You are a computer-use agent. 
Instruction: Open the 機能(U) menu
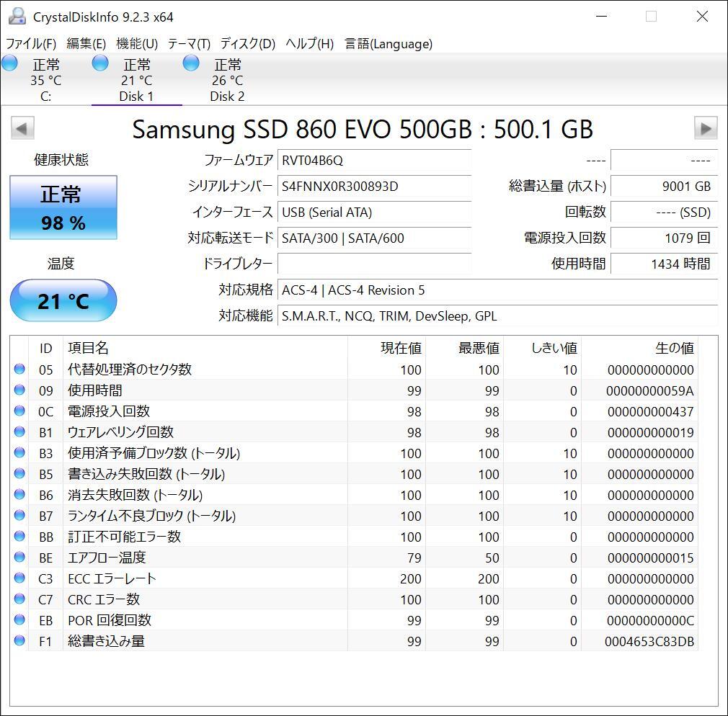pyautogui.click(x=137, y=44)
